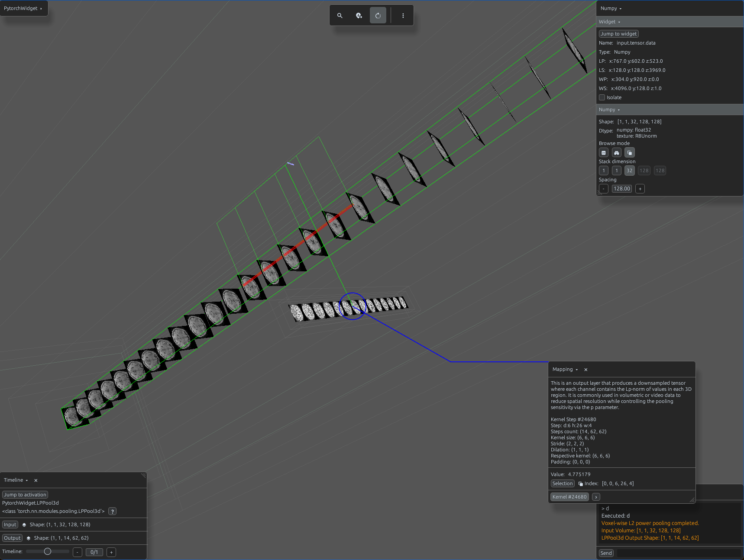Click the Output button in Timeline panel

(12, 538)
